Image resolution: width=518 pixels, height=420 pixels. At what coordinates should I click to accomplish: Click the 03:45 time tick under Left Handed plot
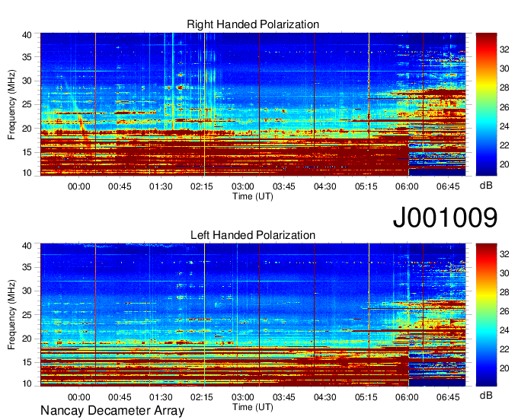[x=284, y=397]
